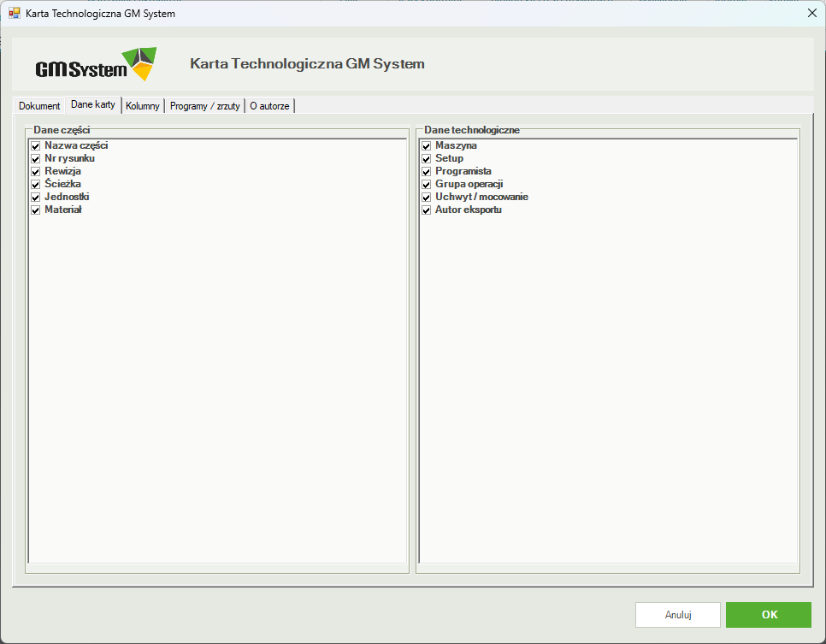Uncheck the Jednostki option

tap(36, 197)
